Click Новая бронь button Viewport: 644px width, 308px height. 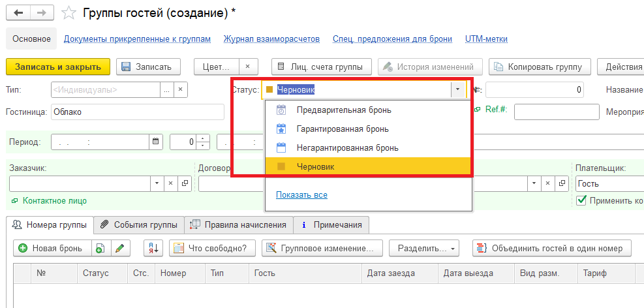pos(52,248)
